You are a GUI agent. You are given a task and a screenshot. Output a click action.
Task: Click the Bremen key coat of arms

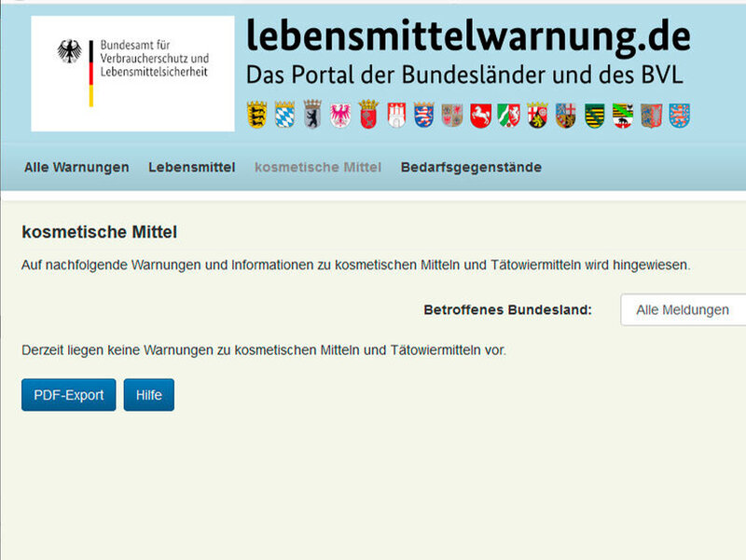tap(368, 115)
